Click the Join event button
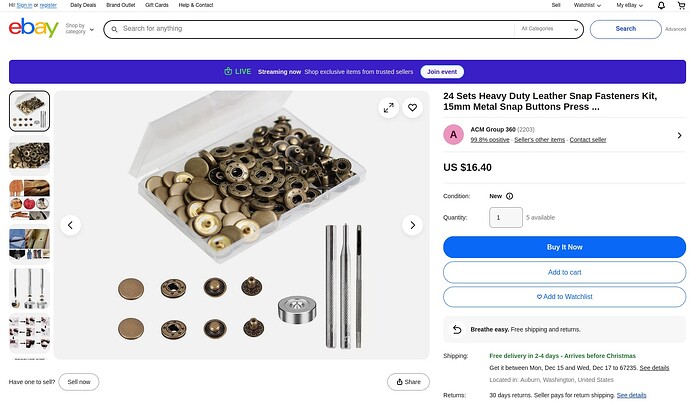690x402 pixels. point(441,72)
